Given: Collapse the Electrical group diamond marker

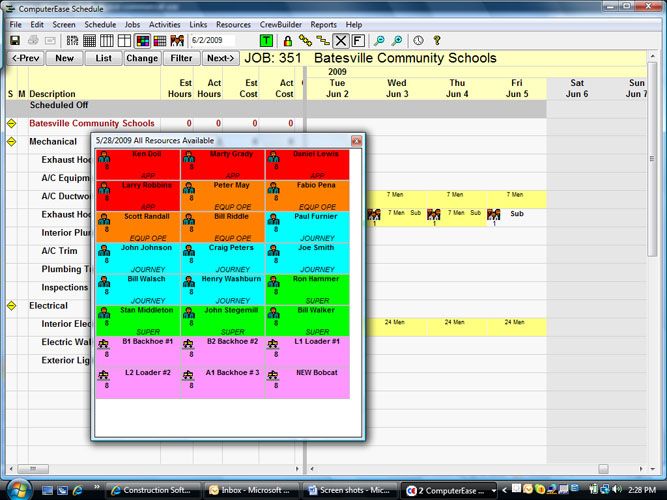Looking at the screenshot, I should pyautogui.click(x=11, y=306).
